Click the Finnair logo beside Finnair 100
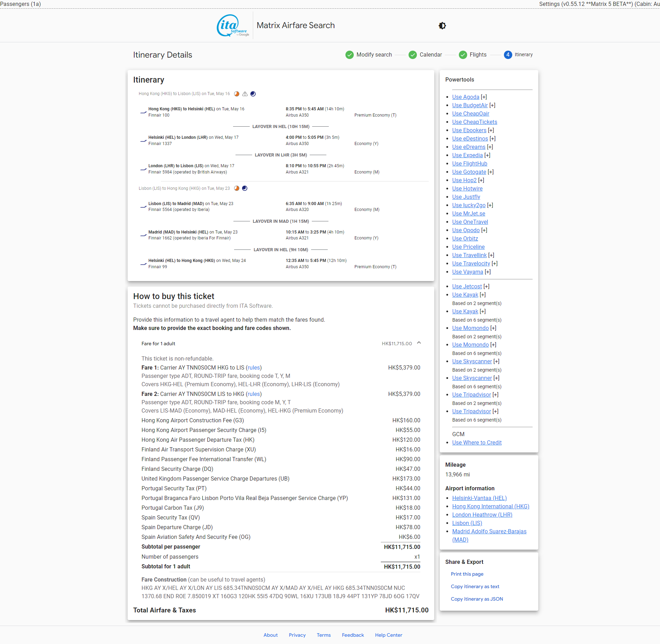660x644 pixels. pyautogui.click(x=143, y=112)
